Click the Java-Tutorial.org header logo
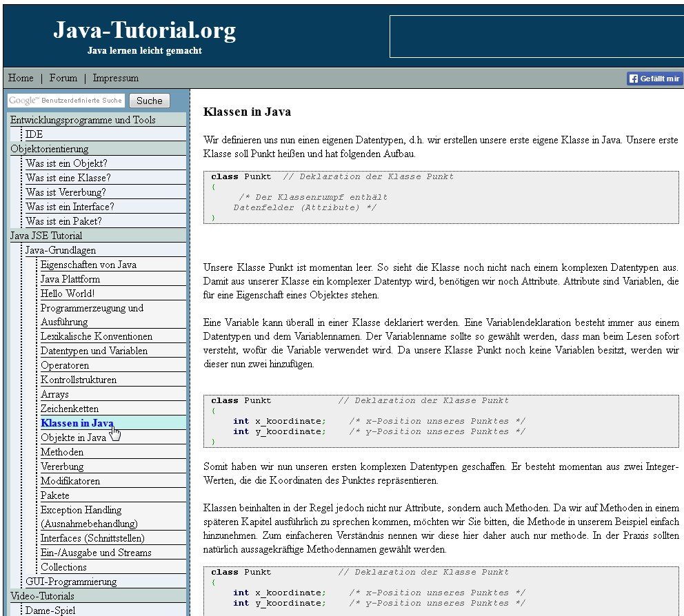The height and width of the screenshot is (616, 684). (x=143, y=30)
